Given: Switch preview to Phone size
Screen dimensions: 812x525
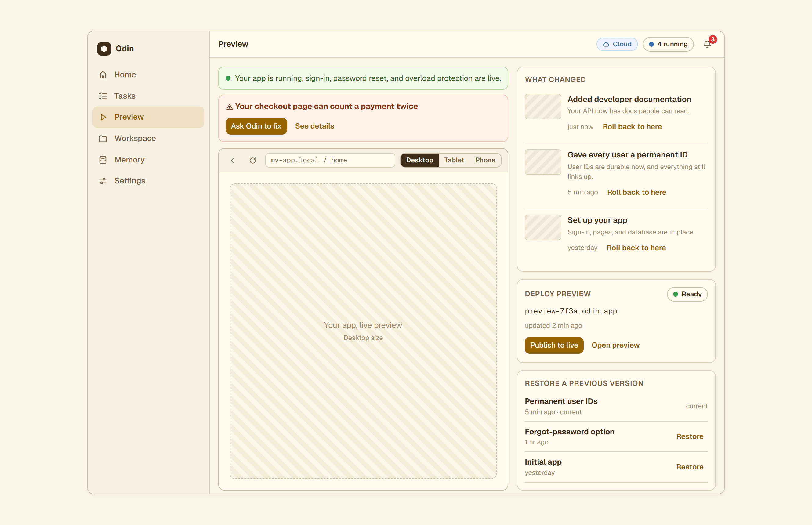Looking at the screenshot, I should 485,160.
